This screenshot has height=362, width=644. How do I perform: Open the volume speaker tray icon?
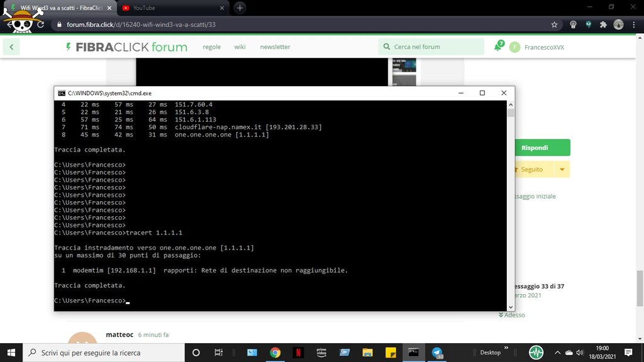pos(580,353)
